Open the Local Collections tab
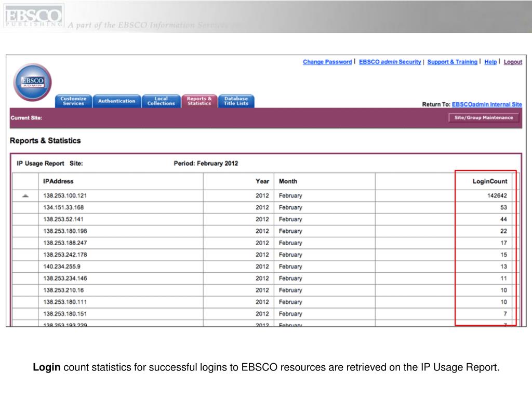Image resolution: width=532 pixels, height=399 pixels. (x=161, y=101)
